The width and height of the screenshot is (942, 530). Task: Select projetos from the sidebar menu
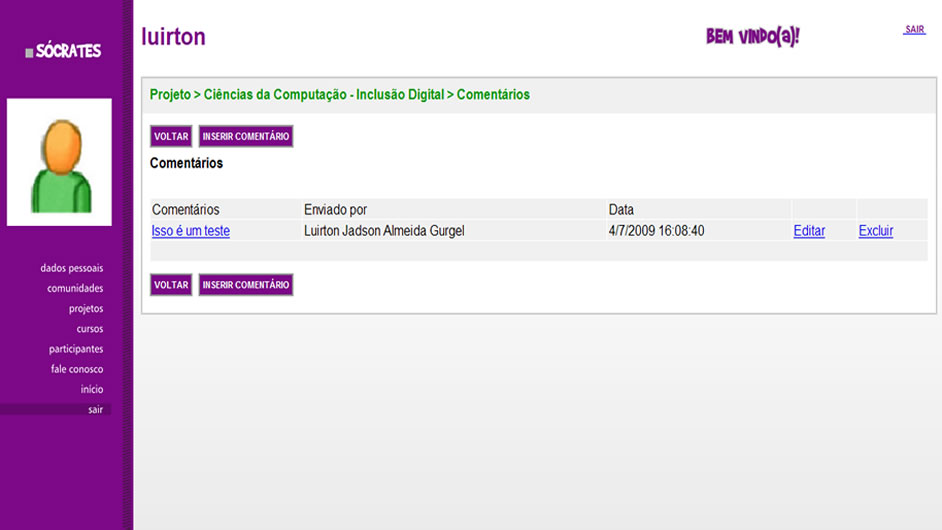click(x=85, y=309)
